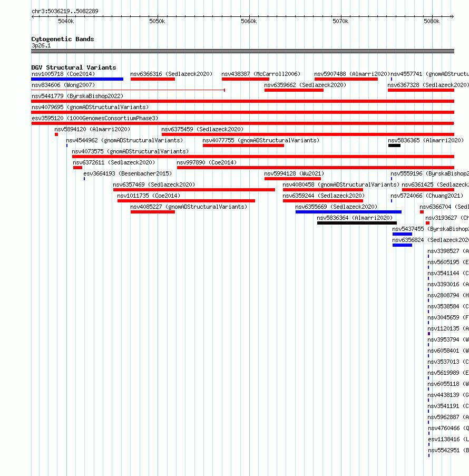Open nsv5994128 (Wu2021) variant label
The width and height of the screenshot is (469, 476).
[294, 173]
